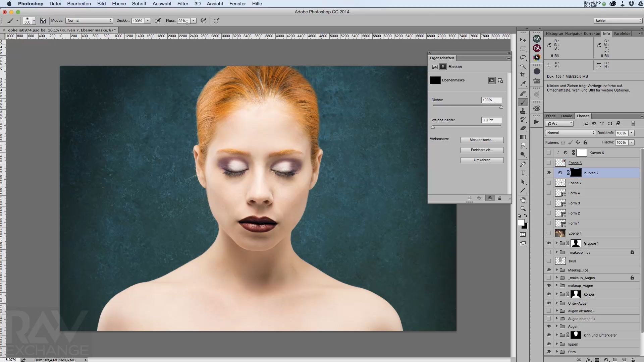Select the Type tool
The height and width of the screenshot is (362, 644).
pos(523,173)
